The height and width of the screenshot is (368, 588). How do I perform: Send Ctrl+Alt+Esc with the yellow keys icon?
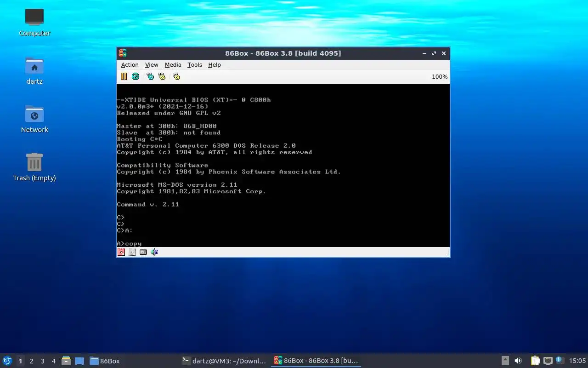point(162,76)
